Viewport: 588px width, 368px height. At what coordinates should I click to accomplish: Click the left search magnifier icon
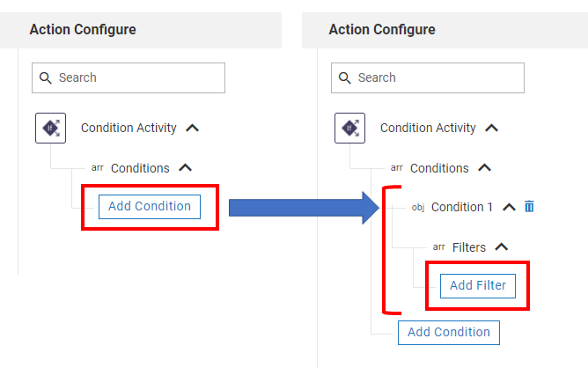point(46,77)
